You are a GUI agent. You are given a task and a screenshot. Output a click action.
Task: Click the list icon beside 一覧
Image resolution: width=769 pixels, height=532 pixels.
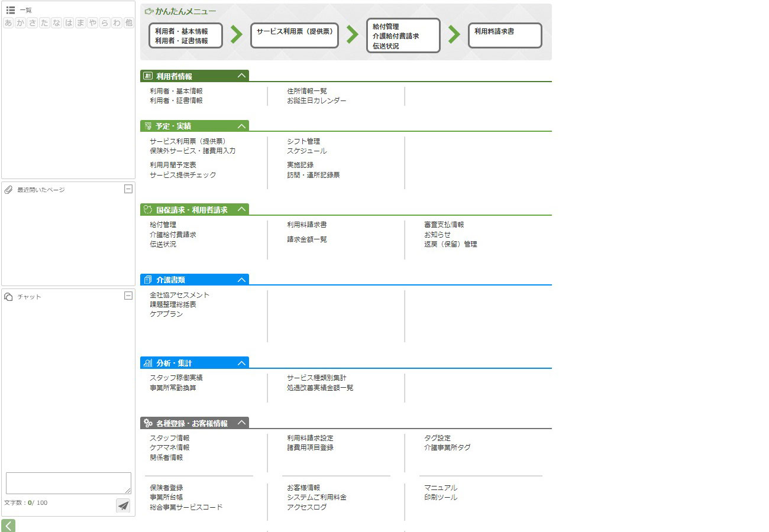[x=10, y=10]
